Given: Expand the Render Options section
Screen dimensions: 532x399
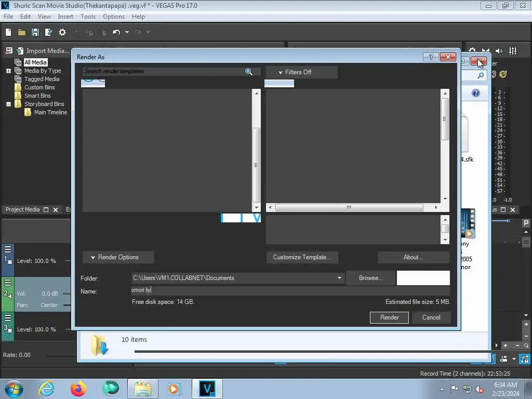Looking at the screenshot, I should point(118,257).
